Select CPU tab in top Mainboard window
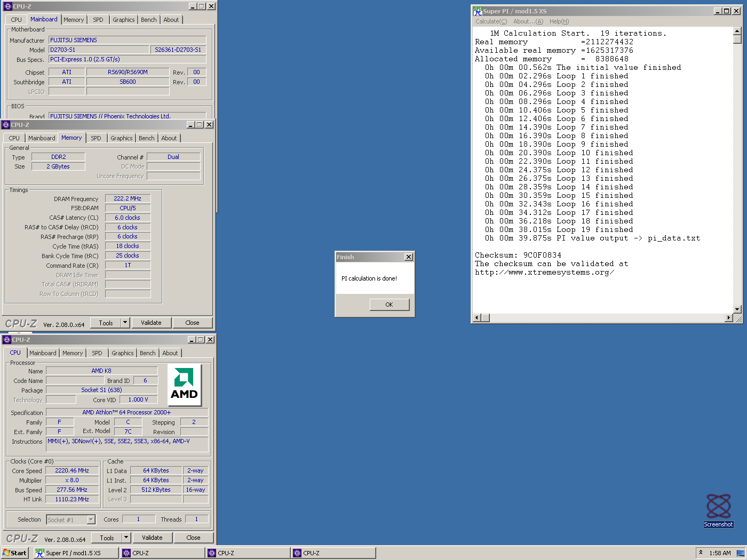The image size is (747, 560). point(17,20)
